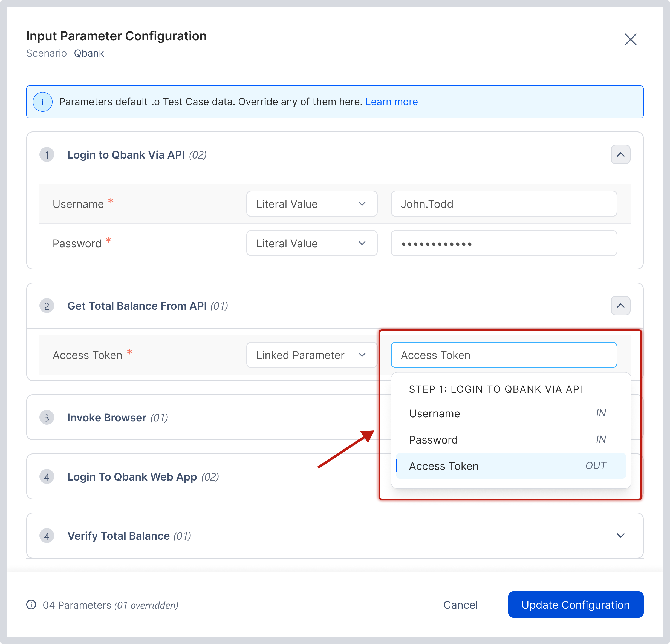Open the Linked Parameter dropdown for Access Token

pyautogui.click(x=312, y=355)
